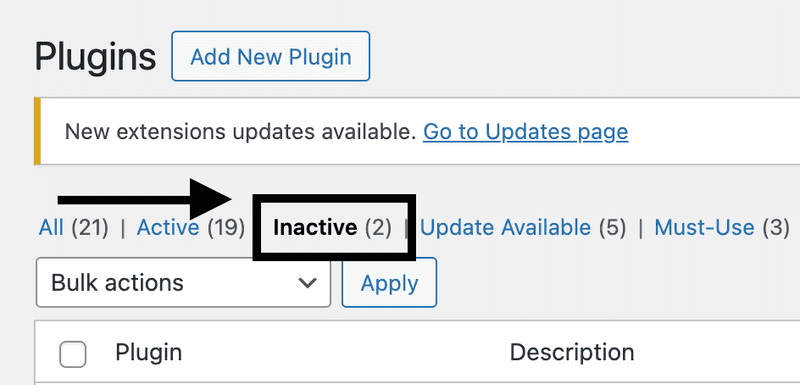Click the Plugins page heading
800x385 pixels.
[95, 57]
